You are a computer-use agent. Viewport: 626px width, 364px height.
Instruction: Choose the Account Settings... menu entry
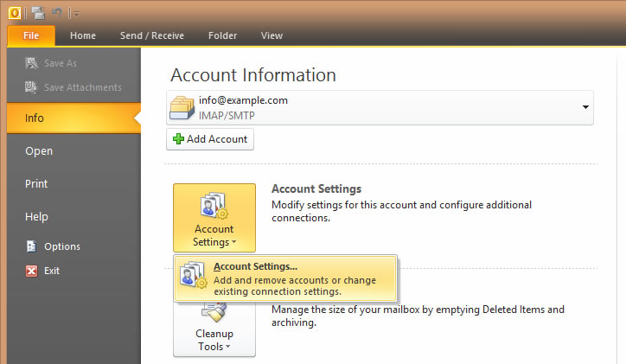tap(285, 278)
